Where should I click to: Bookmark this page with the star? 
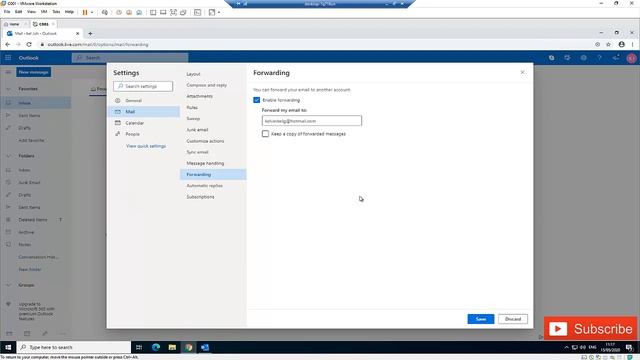point(609,44)
